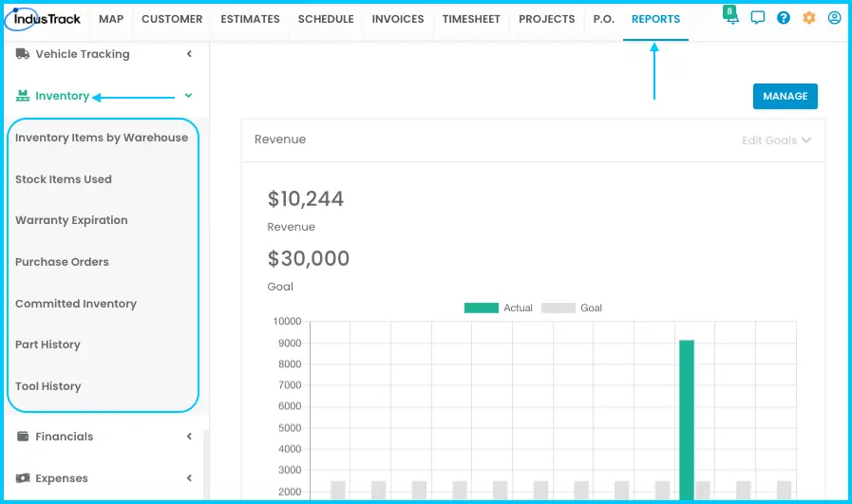Go to the SCHEDULE tab
This screenshot has height=504, width=852.
pos(326,19)
